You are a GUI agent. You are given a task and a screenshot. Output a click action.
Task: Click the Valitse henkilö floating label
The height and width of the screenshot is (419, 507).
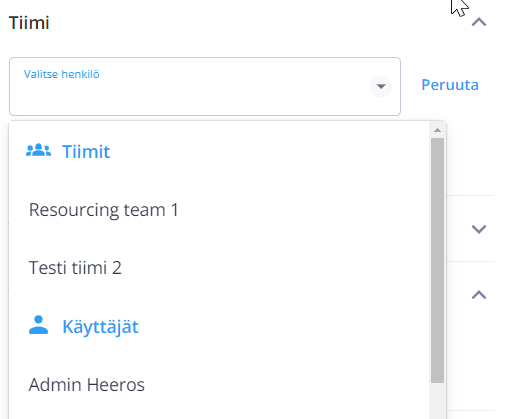pyautogui.click(x=61, y=74)
